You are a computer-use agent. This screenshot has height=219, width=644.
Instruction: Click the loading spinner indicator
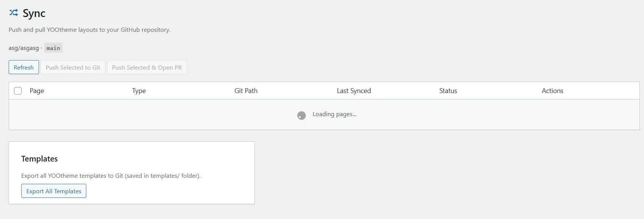[301, 115]
